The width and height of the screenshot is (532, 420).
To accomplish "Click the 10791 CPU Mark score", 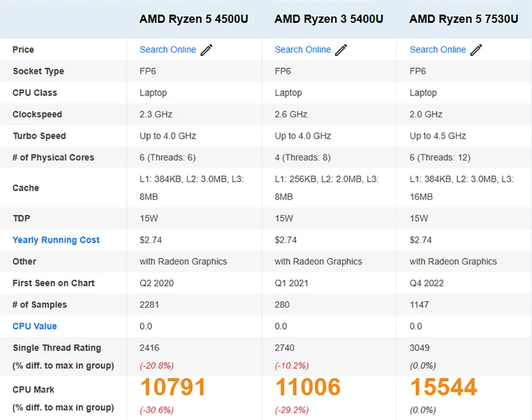I will click(172, 388).
